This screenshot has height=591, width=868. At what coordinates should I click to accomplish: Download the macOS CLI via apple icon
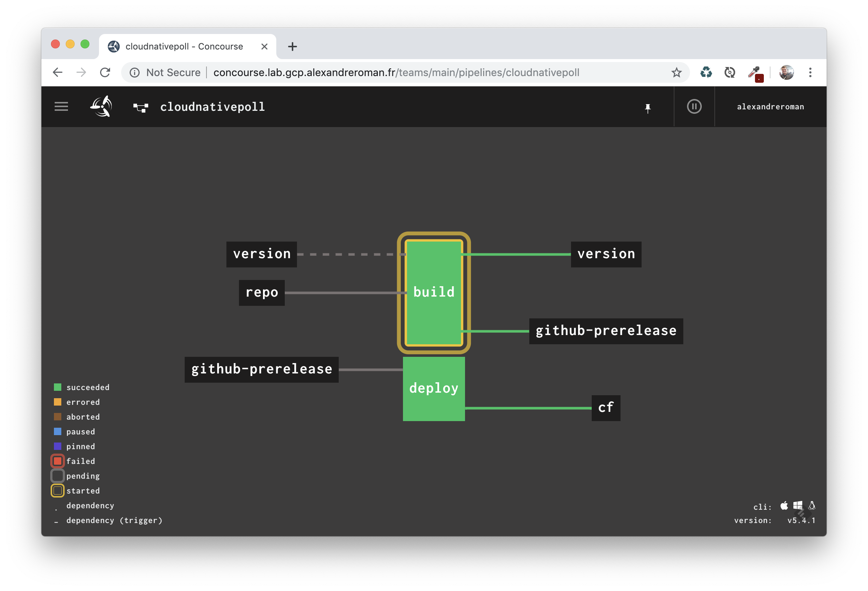tap(784, 506)
